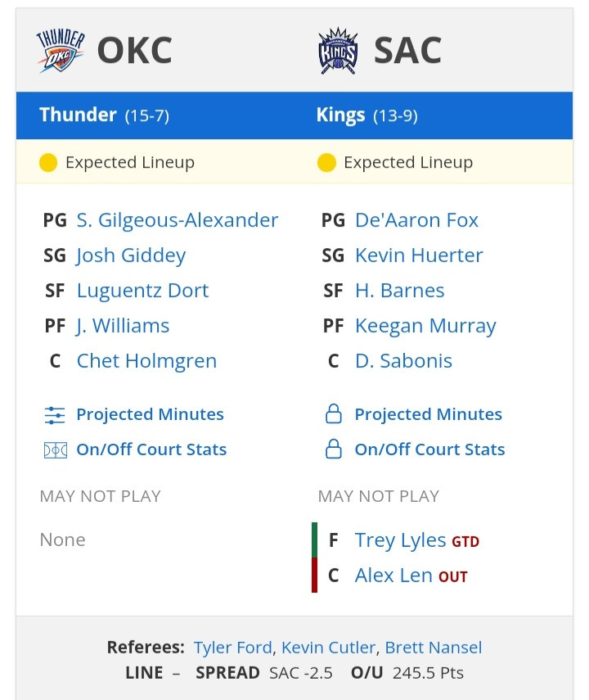Screen dimensions: 589x700
Task: Click the lock icon beside Kings On/Off Court Stats
Action: coord(333,449)
